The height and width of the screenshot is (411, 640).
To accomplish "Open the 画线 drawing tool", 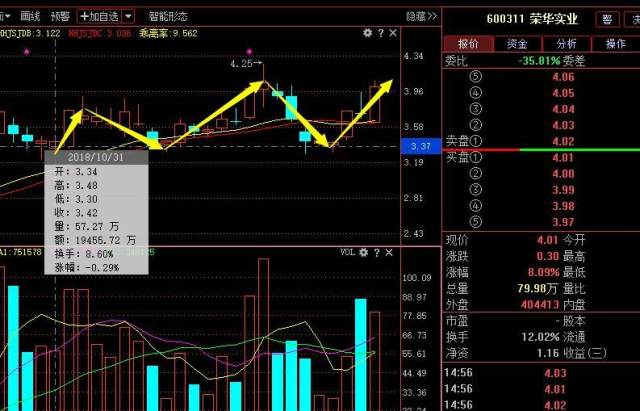I will tap(30, 16).
